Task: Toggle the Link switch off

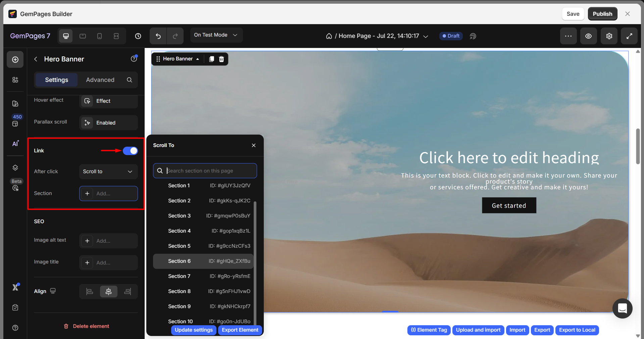Action: pos(130,151)
